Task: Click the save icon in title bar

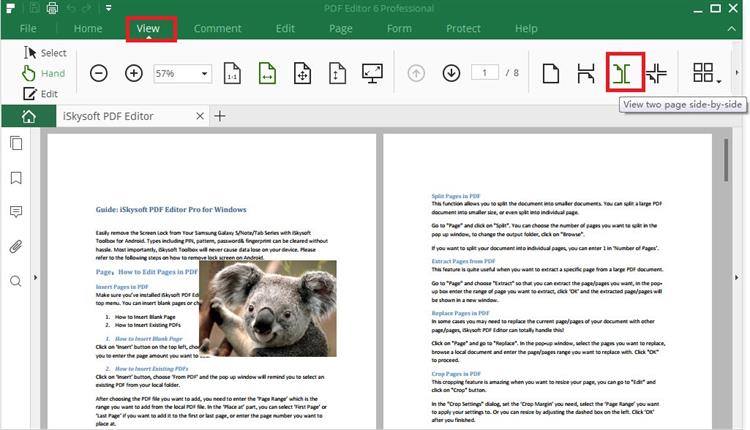Action: point(34,8)
